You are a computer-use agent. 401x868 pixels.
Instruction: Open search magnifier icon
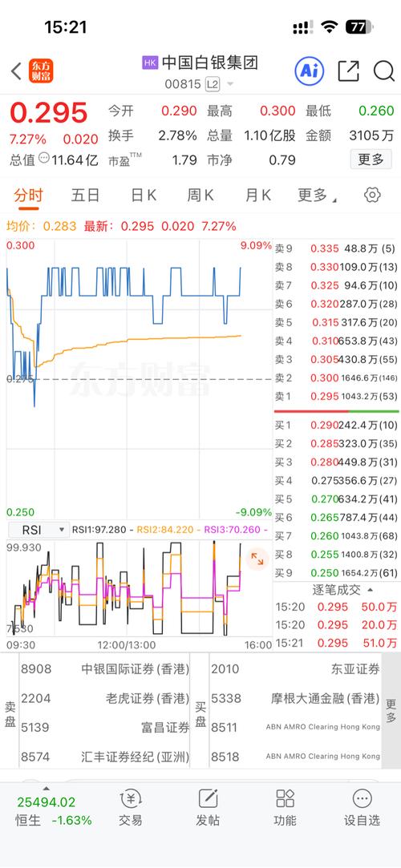[x=384, y=71]
